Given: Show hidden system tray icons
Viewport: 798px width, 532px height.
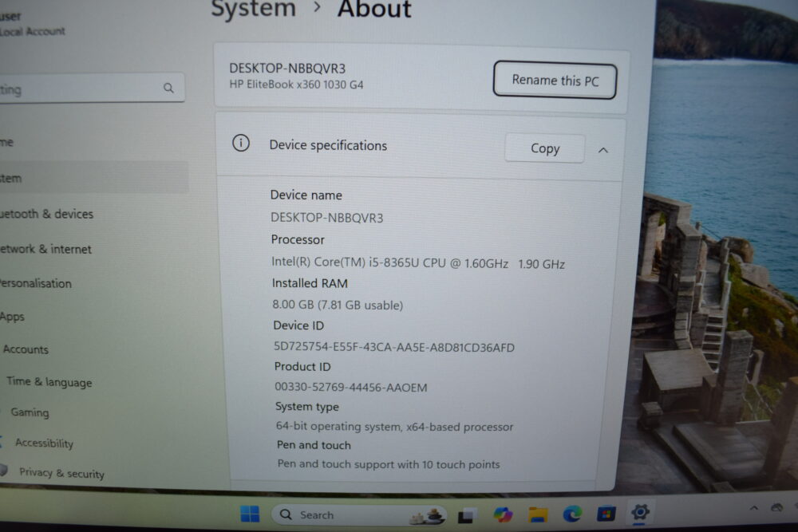Looking at the screenshot, I should (x=754, y=507).
